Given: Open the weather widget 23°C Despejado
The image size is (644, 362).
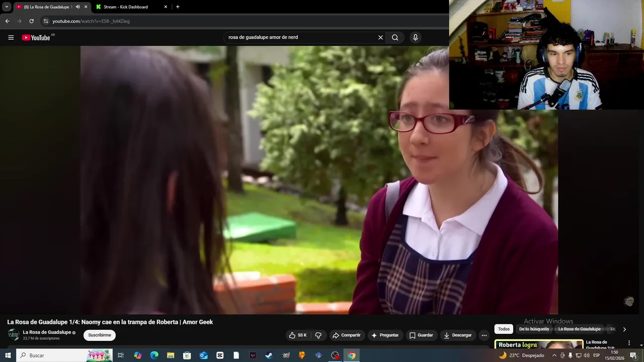Looking at the screenshot, I should [521, 355].
